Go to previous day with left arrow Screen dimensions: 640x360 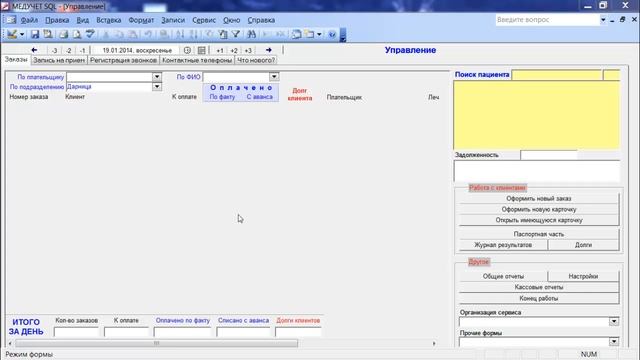[34, 50]
